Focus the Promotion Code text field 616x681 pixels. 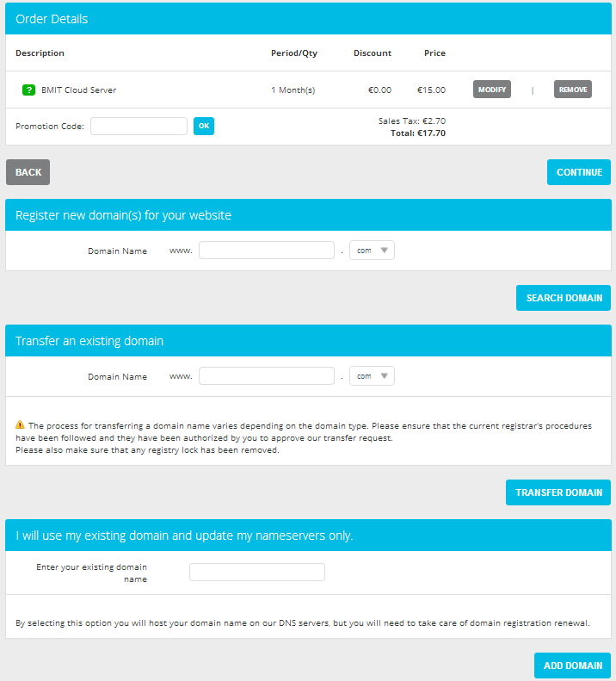pos(139,126)
